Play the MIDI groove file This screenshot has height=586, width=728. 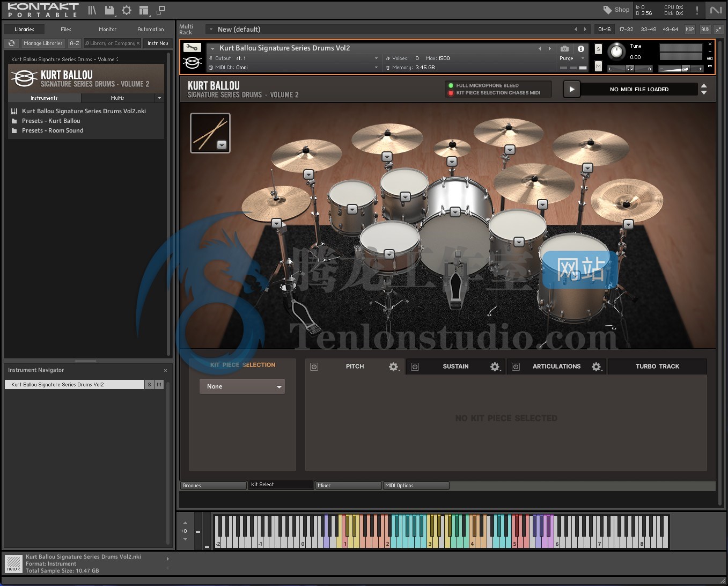pos(571,89)
